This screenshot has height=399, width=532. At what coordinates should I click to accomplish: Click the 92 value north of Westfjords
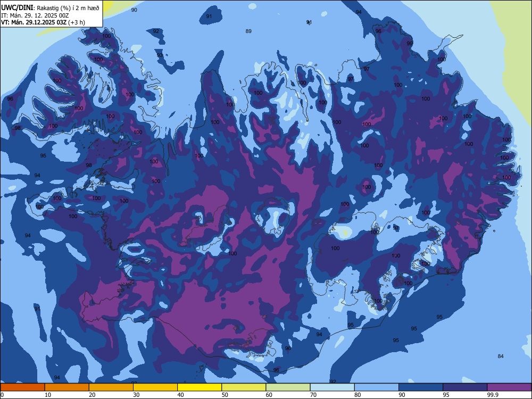coord(156,31)
